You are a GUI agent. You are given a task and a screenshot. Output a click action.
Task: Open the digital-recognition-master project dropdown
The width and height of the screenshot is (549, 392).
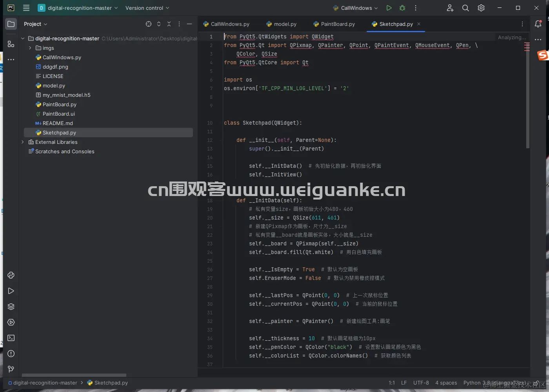tap(78, 8)
